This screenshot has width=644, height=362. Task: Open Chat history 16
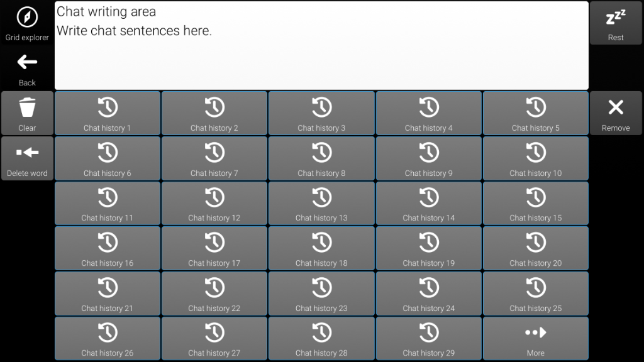pos(108,248)
